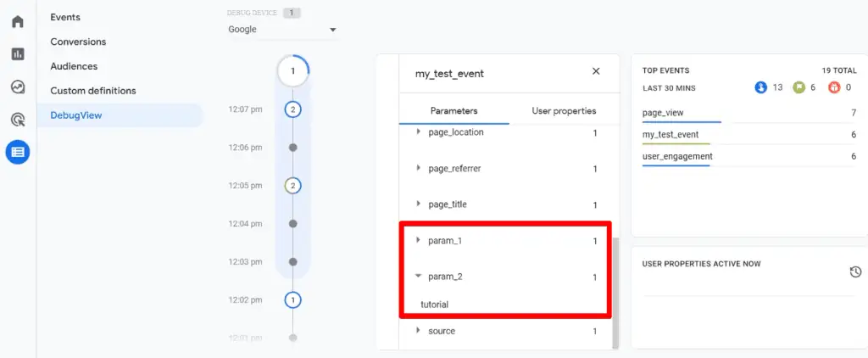Open Audiences in the configure menu
This screenshot has height=358, width=868.
coord(74,66)
